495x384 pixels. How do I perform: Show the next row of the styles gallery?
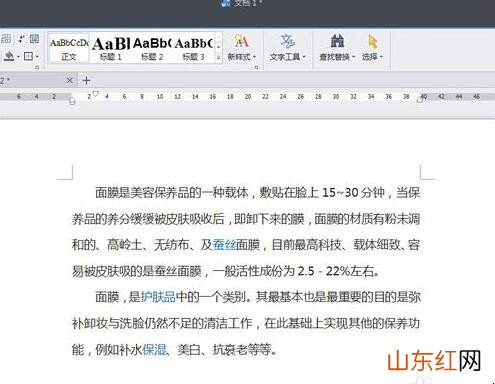point(218,48)
